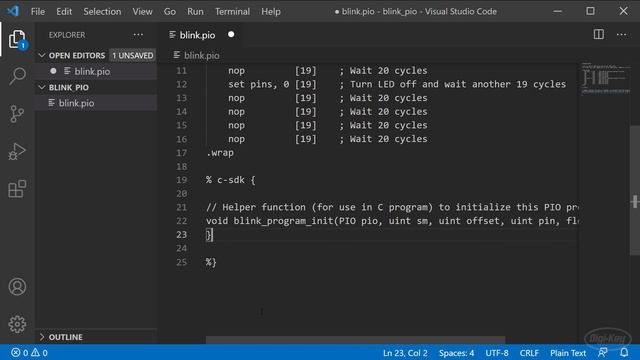Viewport: 640px width, 360px height.
Task: Click the unsaved dot beside blink.pio in Open Editors
Action: [53, 71]
